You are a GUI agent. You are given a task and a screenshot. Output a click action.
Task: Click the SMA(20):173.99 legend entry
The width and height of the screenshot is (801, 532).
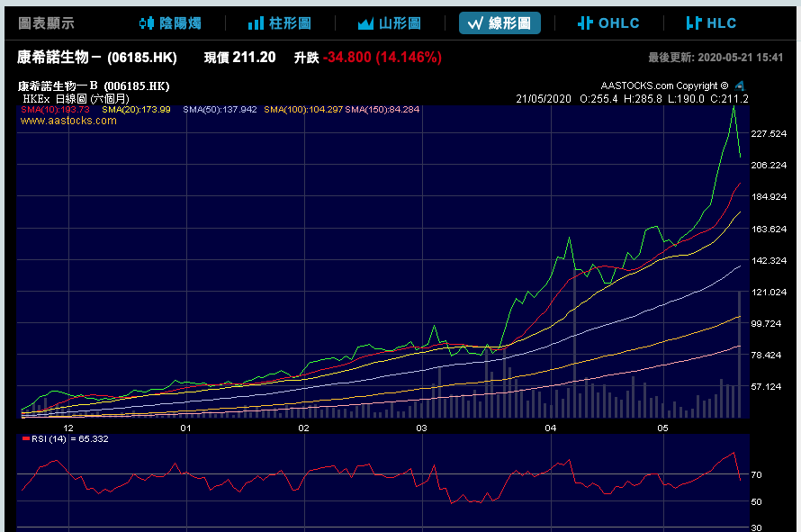click(x=136, y=109)
